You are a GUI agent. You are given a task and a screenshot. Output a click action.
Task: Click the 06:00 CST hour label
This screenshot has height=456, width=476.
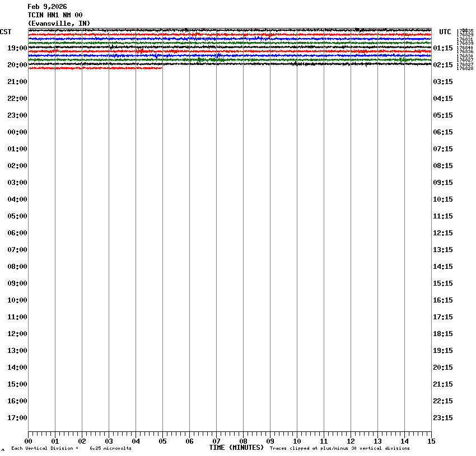click(17, 233)
